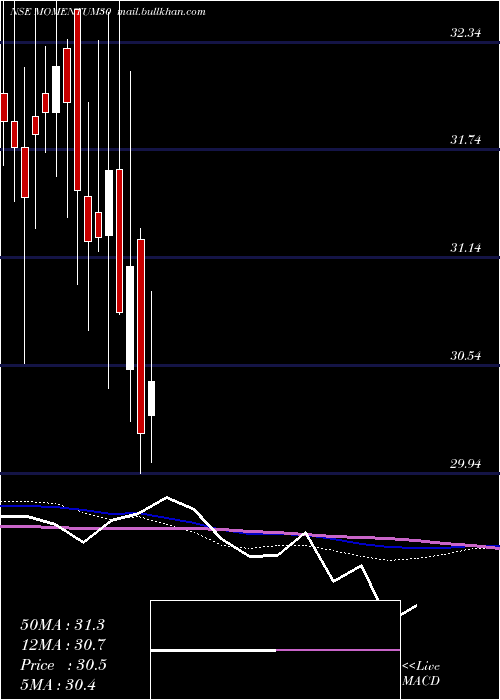Screen dimensions: 500x700
Task: Click the 12MA : 30.7 readout
Action: pos(62,645)
